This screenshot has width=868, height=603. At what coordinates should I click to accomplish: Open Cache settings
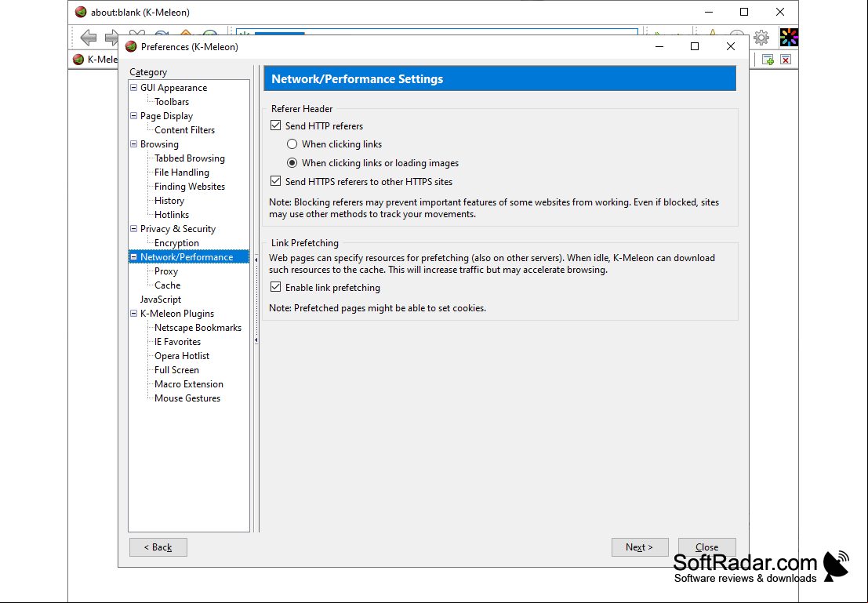click(x=167, y=285)
